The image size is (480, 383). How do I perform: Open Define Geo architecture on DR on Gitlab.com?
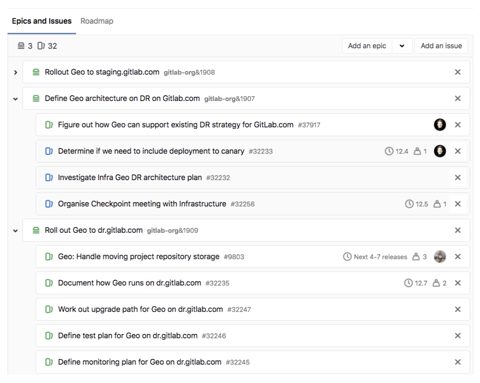point(122,98)
